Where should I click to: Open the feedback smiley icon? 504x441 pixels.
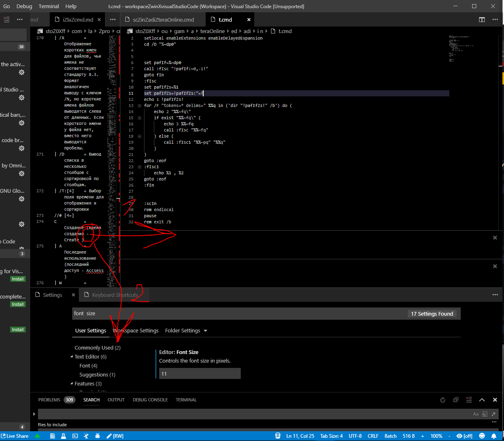coord(482,436)
